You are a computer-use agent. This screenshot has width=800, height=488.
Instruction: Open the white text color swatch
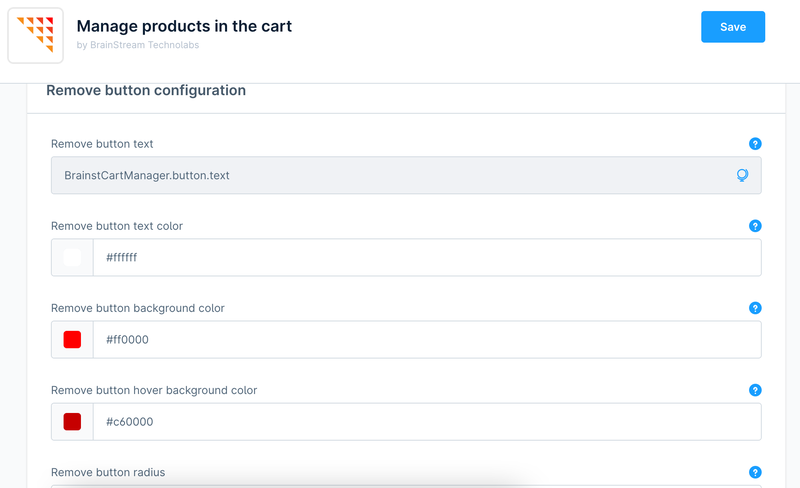pos(72,257)
